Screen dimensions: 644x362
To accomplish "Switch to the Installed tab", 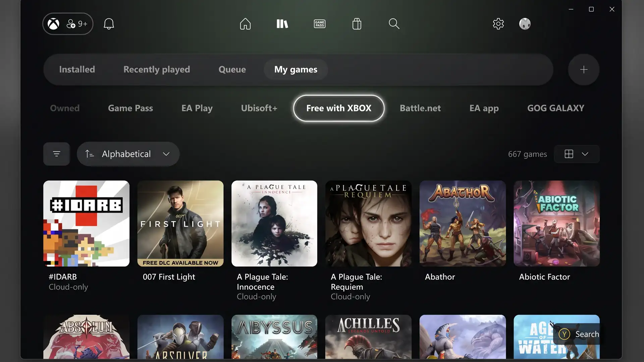I will [77, 69].
